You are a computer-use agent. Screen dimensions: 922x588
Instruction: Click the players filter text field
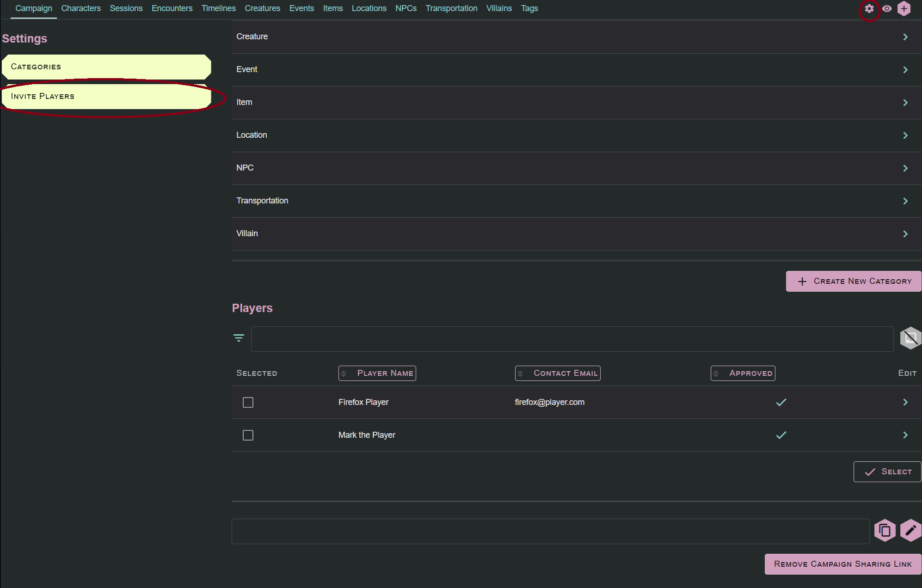pos(572,339)
